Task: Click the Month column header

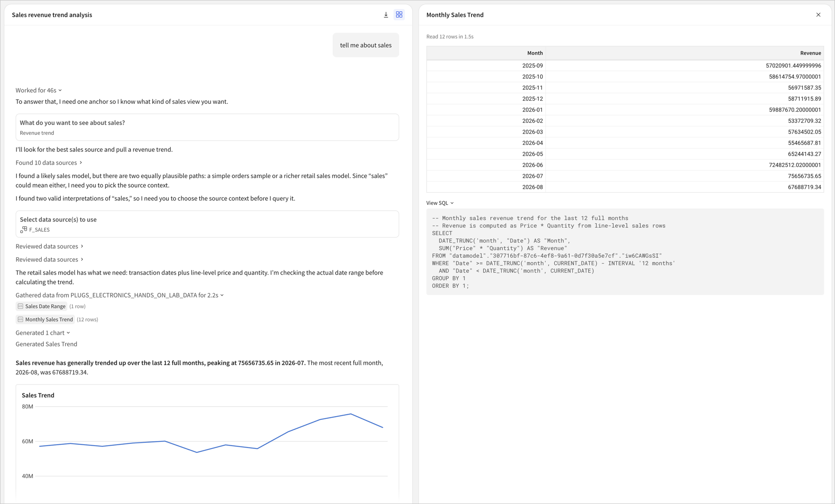Action: 486,53
